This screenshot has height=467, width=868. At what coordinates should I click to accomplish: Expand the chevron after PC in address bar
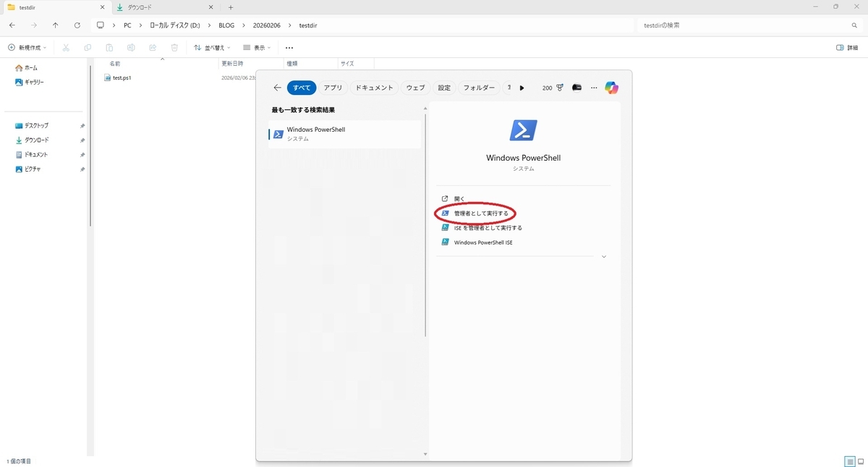pyautogui.click(x=140, y=25)
